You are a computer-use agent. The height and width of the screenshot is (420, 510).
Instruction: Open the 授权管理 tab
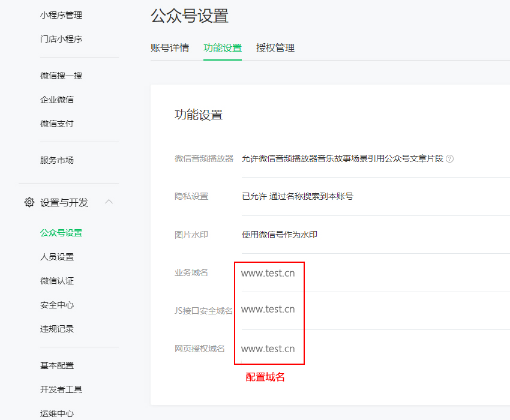275,48
